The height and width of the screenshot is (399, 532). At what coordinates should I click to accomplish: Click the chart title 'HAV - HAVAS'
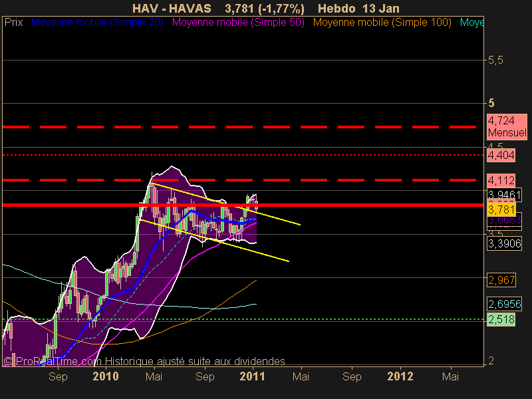[x=172, y=8]
